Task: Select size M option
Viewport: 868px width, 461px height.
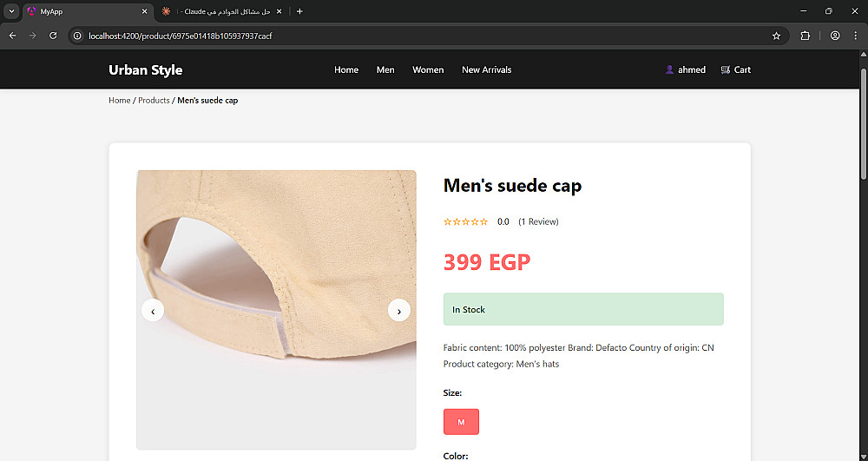Action: (461, 422)
